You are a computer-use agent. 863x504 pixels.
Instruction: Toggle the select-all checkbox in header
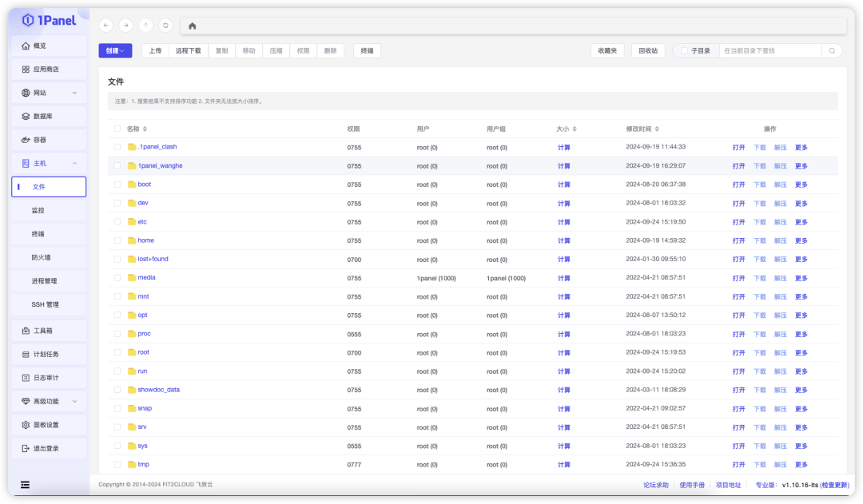(x=117, y=129)
